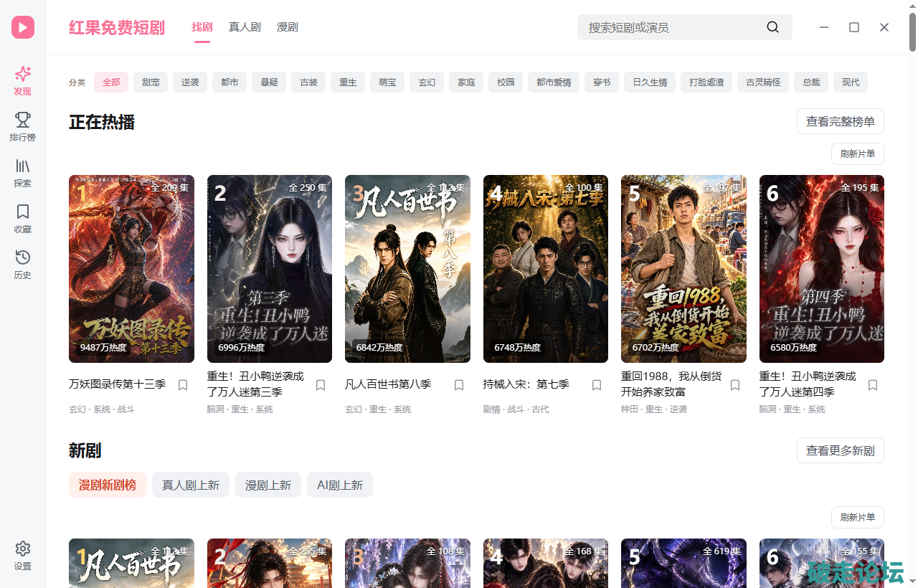Open the 万妖图录传第十三季 poster
The image size is (918, 588).
coord(131,269)
